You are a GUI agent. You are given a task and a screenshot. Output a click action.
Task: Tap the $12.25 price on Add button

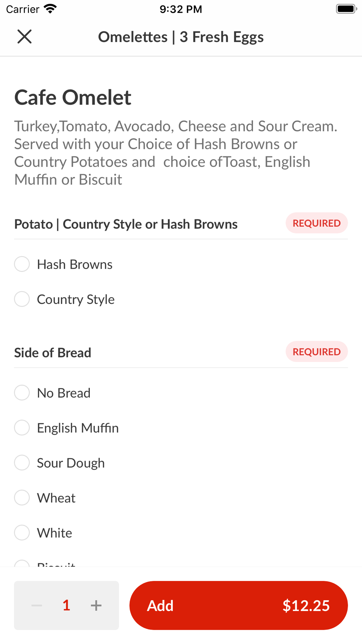point(306,605)
